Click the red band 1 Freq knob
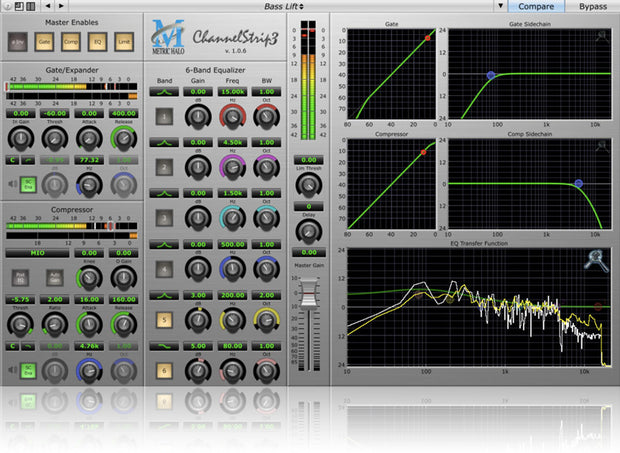Viewport: 620px width, 453px height. [x=232, y=117]
